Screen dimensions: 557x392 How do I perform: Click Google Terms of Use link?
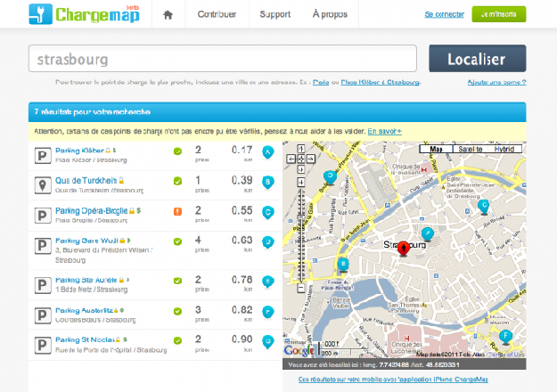[505, 355]
